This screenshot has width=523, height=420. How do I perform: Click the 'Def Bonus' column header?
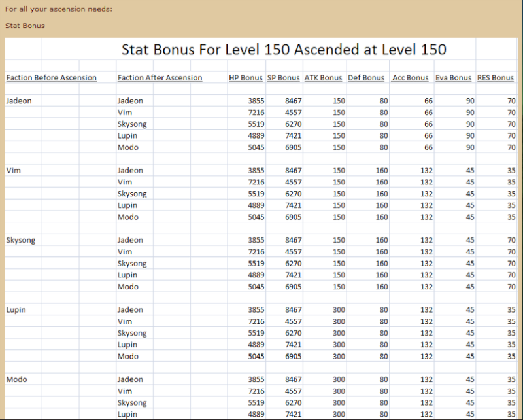[366, 77]
